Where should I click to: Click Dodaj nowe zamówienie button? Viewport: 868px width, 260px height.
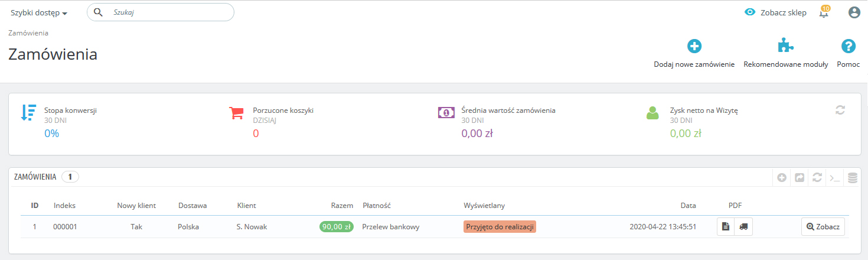point(694,54)
